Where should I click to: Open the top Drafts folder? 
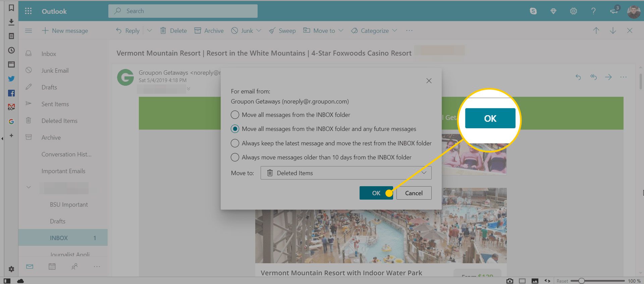[x=63, y=87]
